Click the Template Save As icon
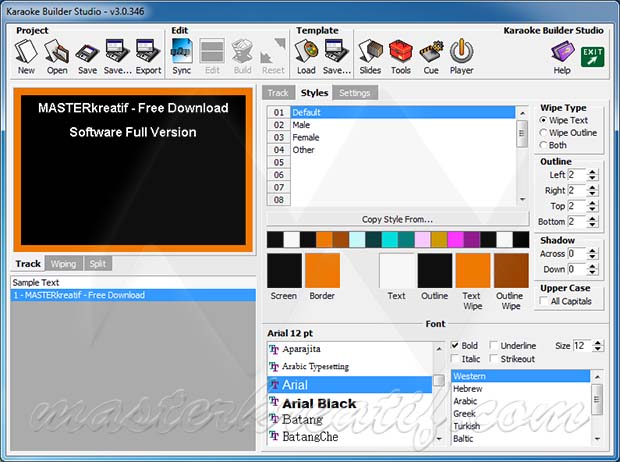620x462 pixels. pos(336,57)
